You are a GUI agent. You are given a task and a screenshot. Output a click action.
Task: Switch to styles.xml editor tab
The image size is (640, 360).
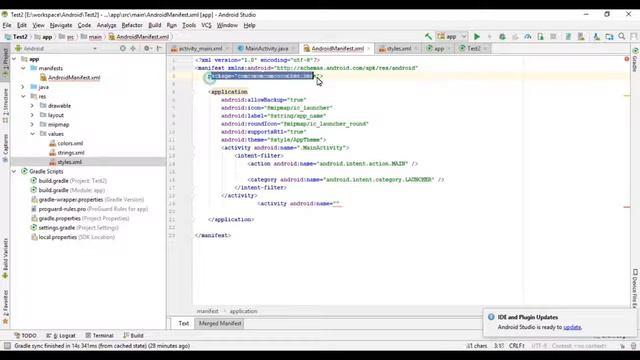(x=398, y=49)
